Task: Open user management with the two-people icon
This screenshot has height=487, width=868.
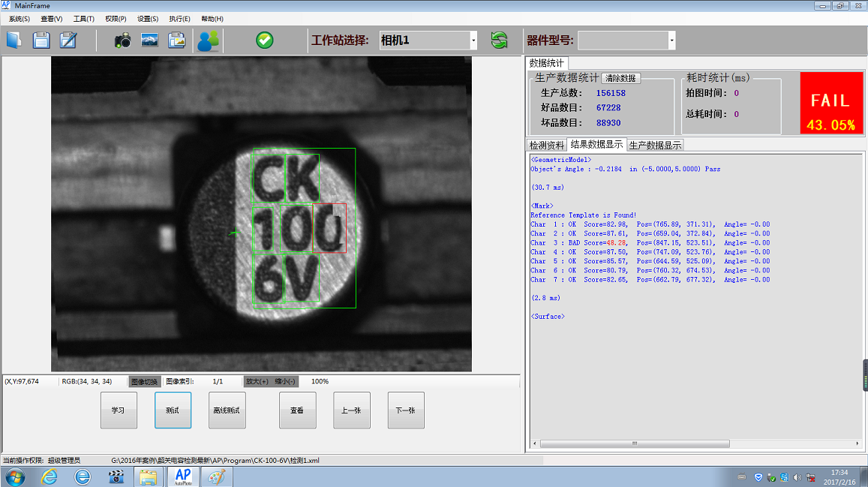Action: [208, 41]
